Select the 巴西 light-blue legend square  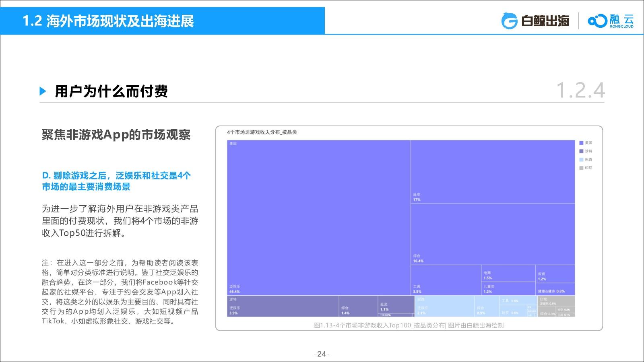[581, 160]
